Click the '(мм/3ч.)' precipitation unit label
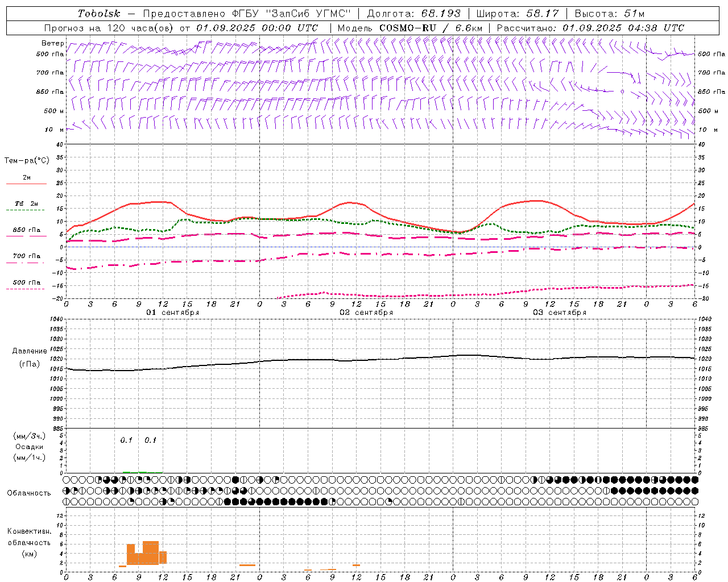Image resolution: width=728 pixels, height=582 pixels. coord(29,436)
